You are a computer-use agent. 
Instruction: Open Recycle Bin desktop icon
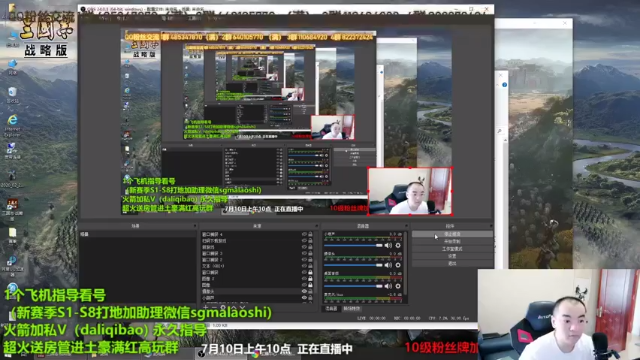pos(12,95)
